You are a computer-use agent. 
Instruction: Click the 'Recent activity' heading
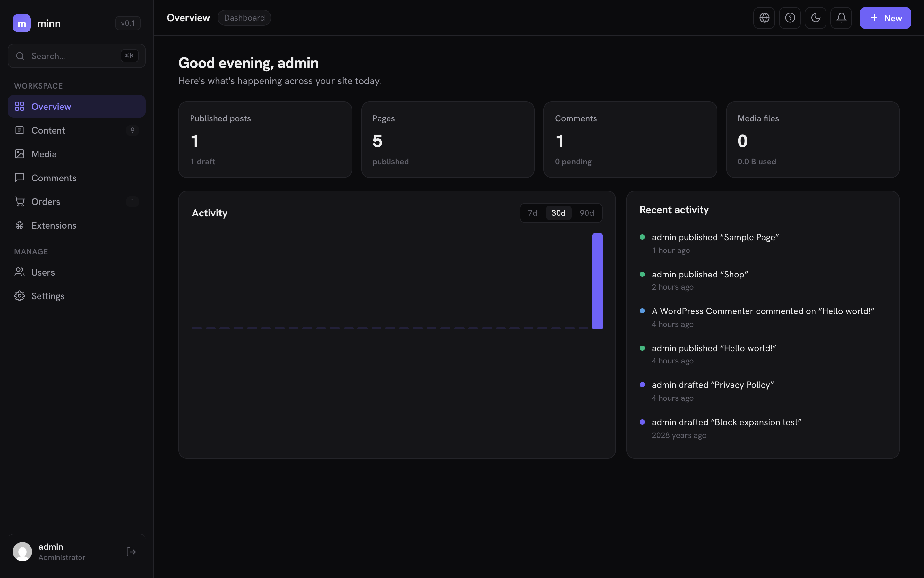674,209
